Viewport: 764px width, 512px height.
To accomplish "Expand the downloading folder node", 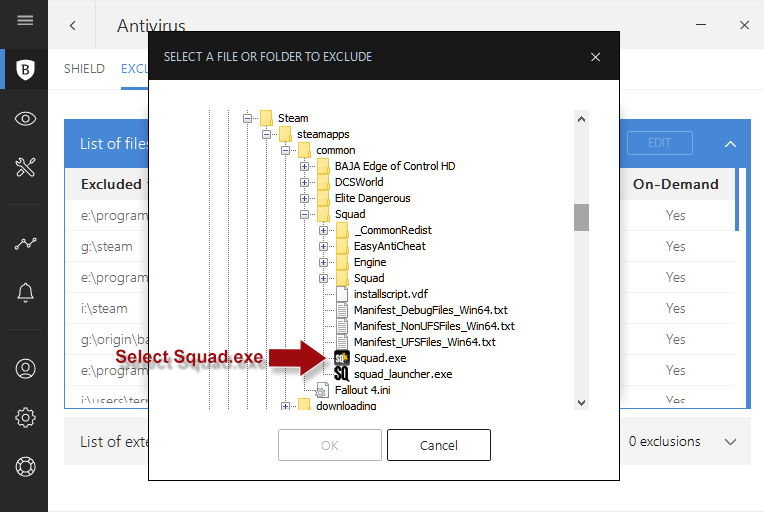I will pyautogui.click(x=285, y=406).
